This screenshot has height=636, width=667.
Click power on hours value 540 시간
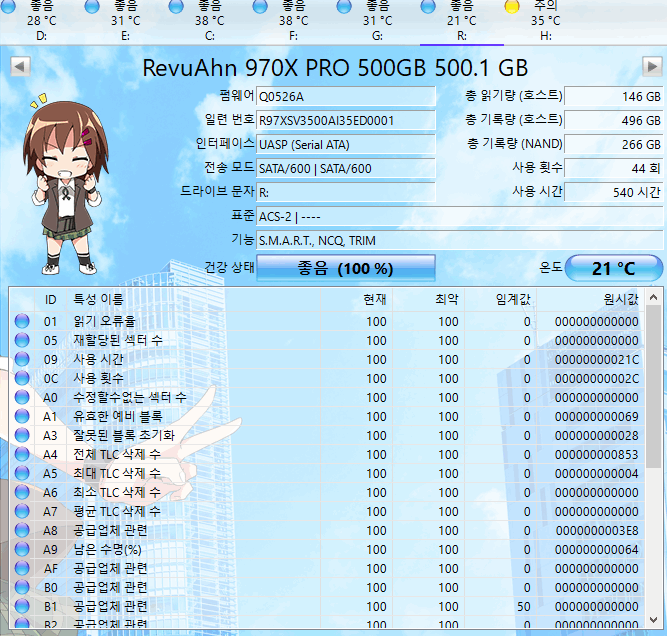[x=614, y=192]
